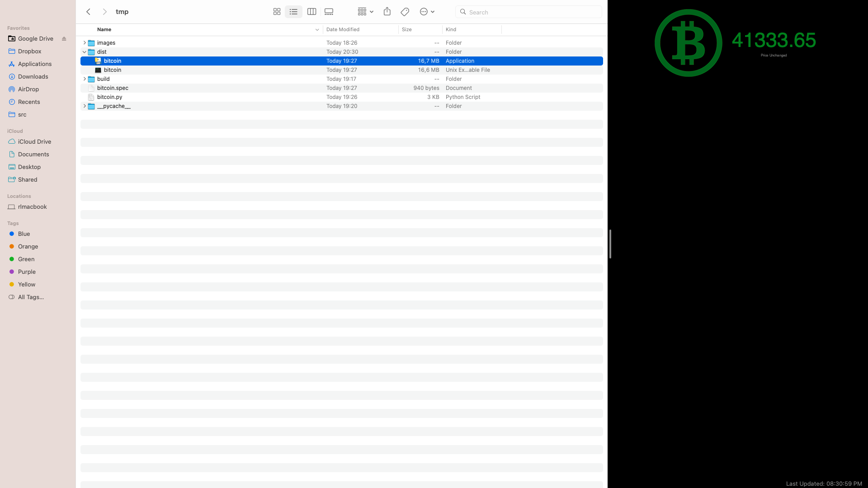Go forward with the Finder forward arrow
868x488 pixels.
pyautogui.click(x=104, y=12)
